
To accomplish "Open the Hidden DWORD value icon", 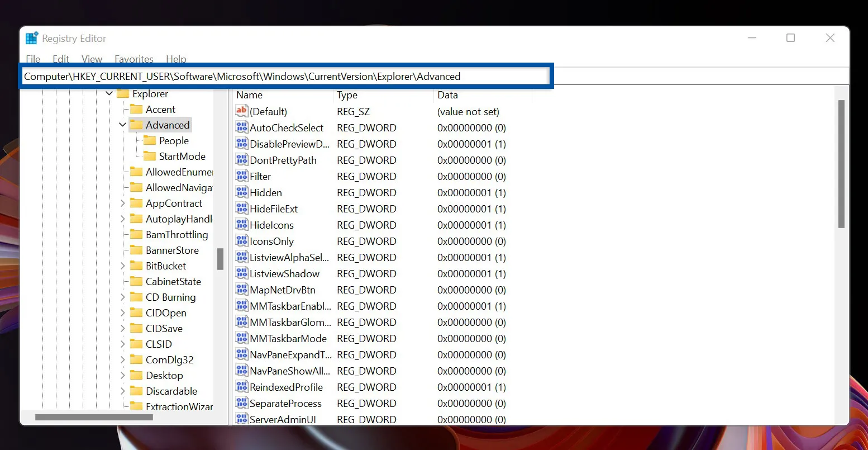I will pos(241,192).
